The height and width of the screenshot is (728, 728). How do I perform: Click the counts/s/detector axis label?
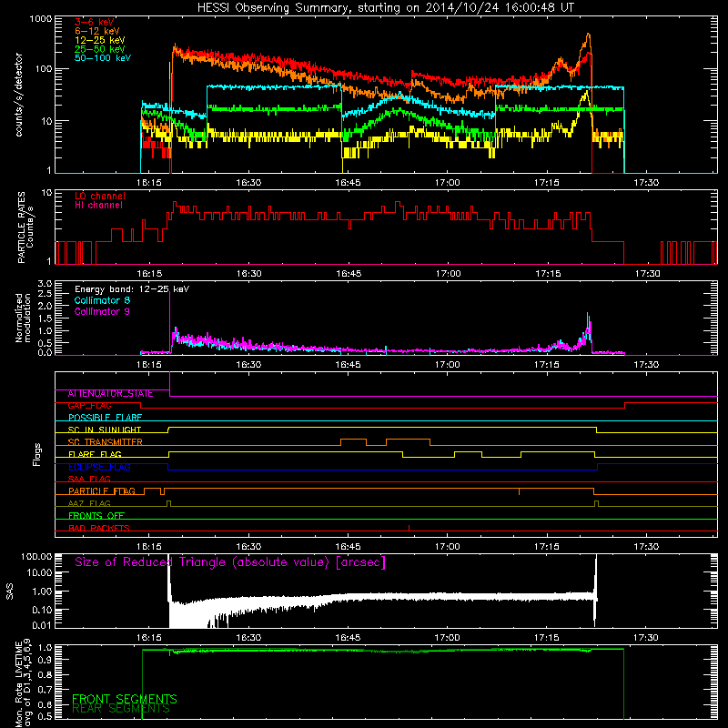point(18,95)
